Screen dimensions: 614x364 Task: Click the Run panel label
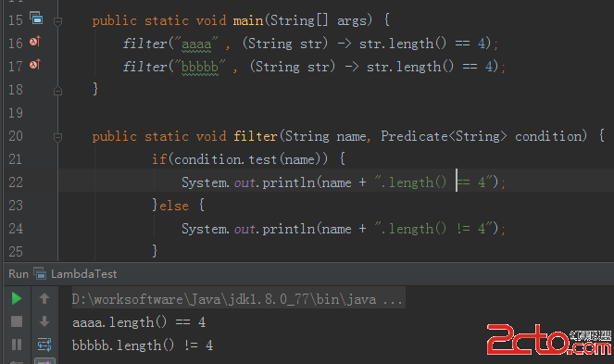[x=19, y=274]
